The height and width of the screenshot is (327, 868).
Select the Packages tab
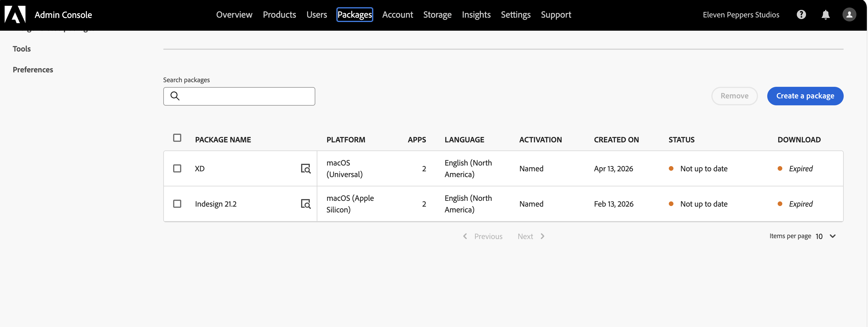(x=354, y=14)
